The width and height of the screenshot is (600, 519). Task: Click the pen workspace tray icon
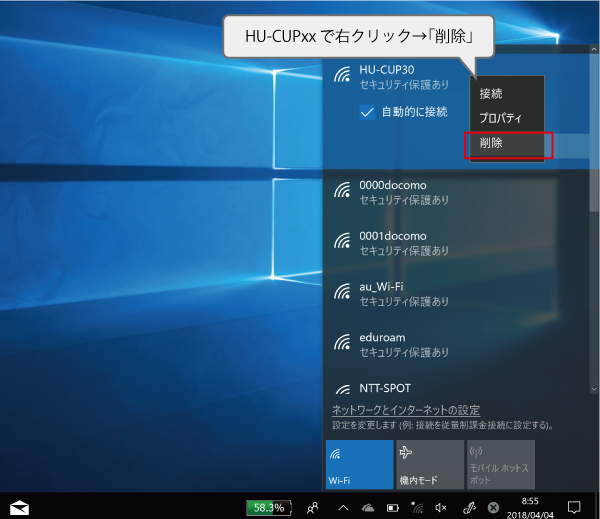469,508
